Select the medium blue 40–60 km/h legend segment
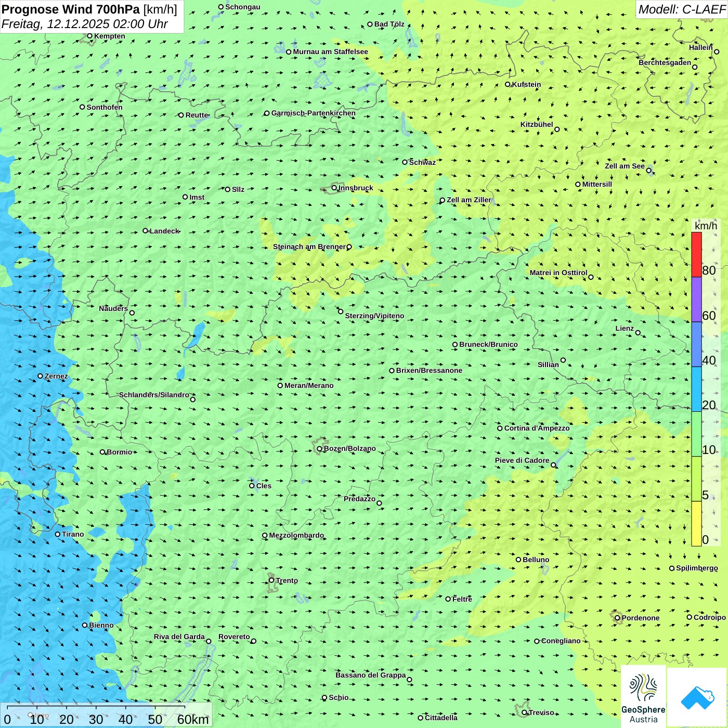The width and height of the screenshot is (728, 728). tap(696, 345)
